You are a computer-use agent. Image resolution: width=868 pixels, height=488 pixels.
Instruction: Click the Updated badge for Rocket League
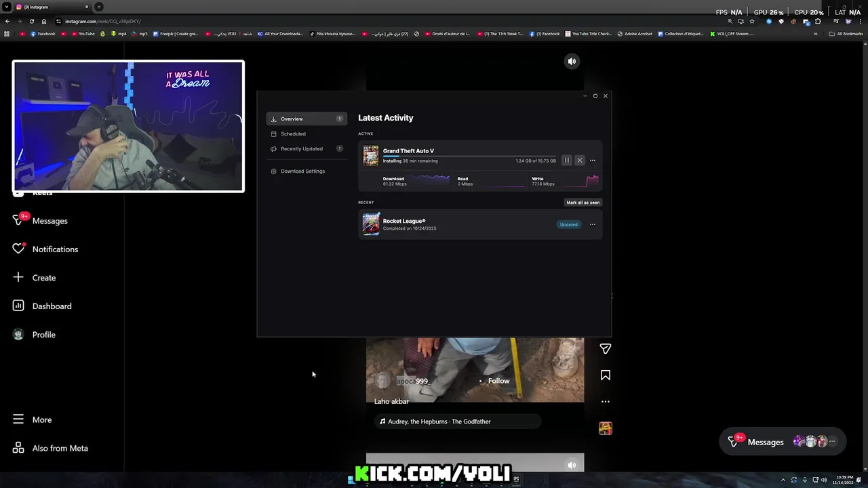coord(569,224)
